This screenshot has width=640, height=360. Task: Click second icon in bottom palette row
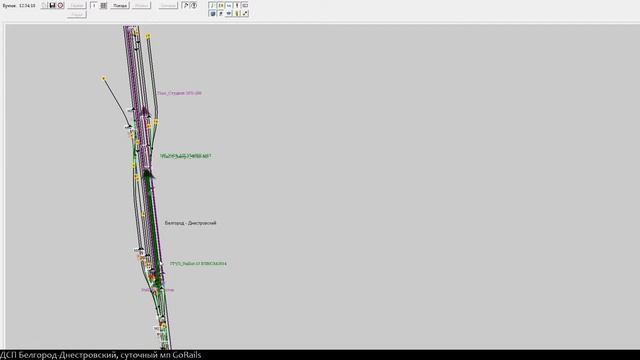(x=220, y=13)
